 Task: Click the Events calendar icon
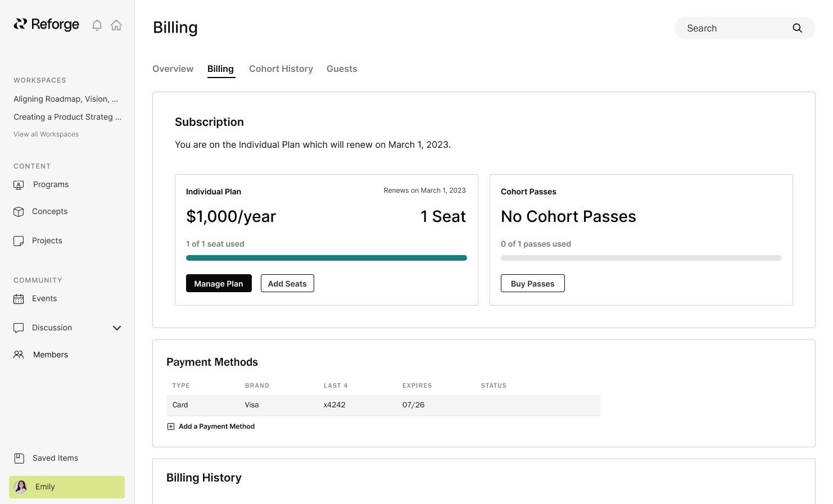coord(19,299)
